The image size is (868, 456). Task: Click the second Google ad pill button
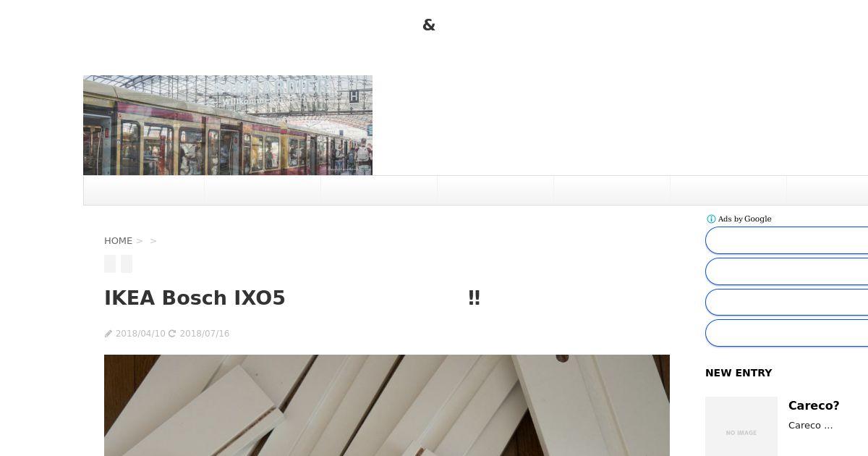[787, 271]
